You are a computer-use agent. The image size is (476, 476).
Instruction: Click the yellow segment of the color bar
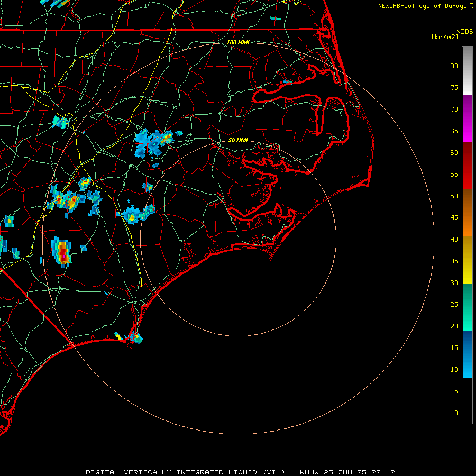pos(467,260)
